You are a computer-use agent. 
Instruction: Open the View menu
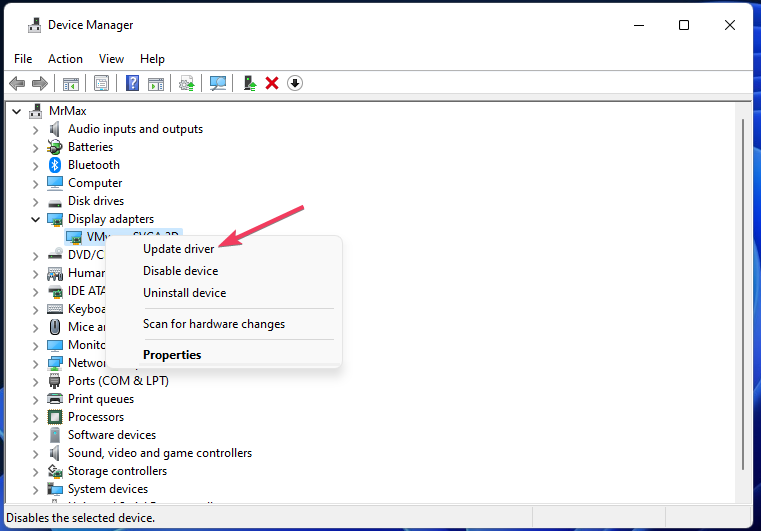pyautogui.click(x=111, y=59)
